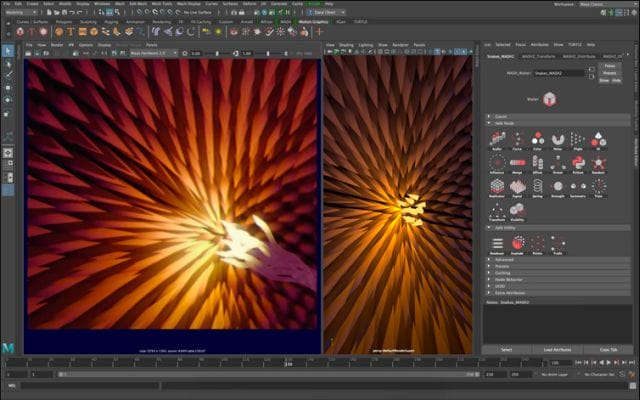Add the Color MASH node
This screenshot has width=640, height=400.
[537, 138]
